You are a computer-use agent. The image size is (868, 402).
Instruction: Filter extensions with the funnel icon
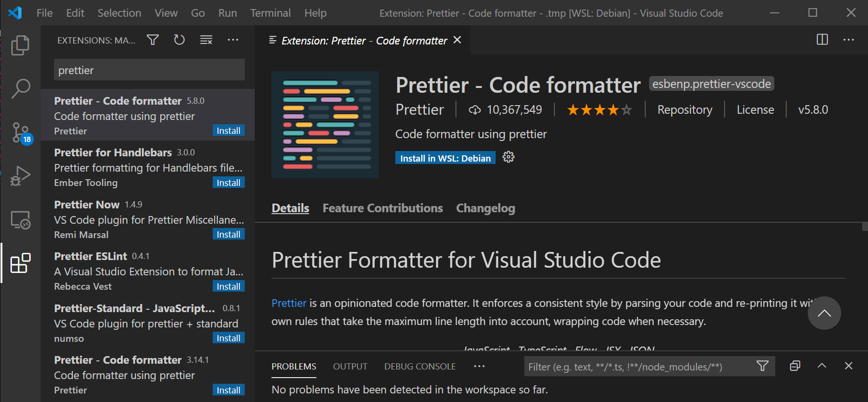[152, 40]
